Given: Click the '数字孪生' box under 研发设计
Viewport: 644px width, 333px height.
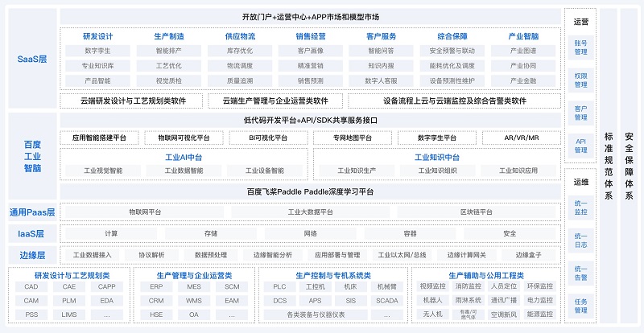Looking at the screenshot, I should [x=97, y=51].
